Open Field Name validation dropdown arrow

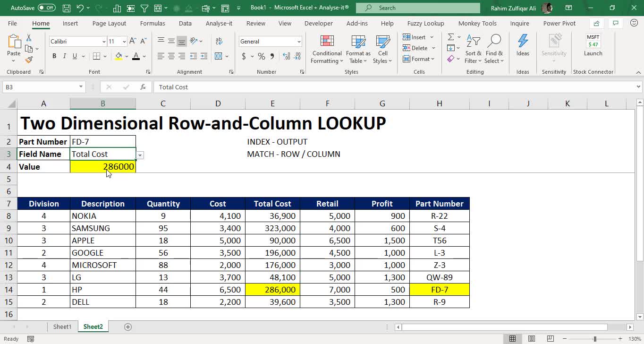pos(140,155)
